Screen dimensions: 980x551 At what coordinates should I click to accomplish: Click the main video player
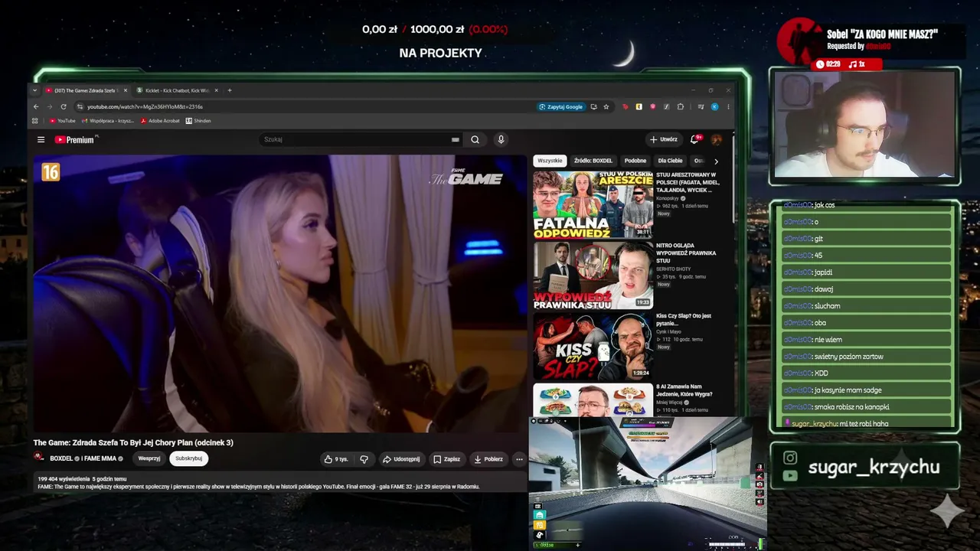280,294
